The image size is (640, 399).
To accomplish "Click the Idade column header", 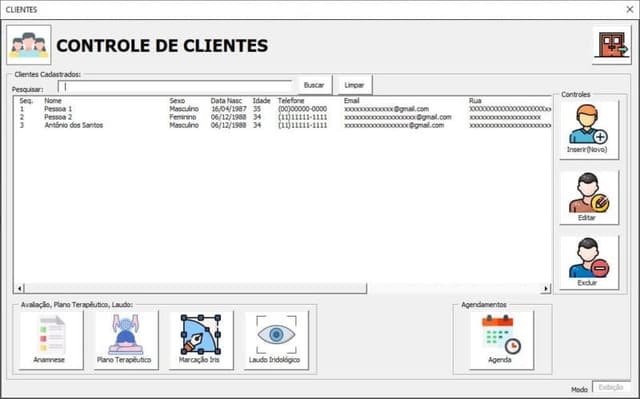I will coord(261,101).
